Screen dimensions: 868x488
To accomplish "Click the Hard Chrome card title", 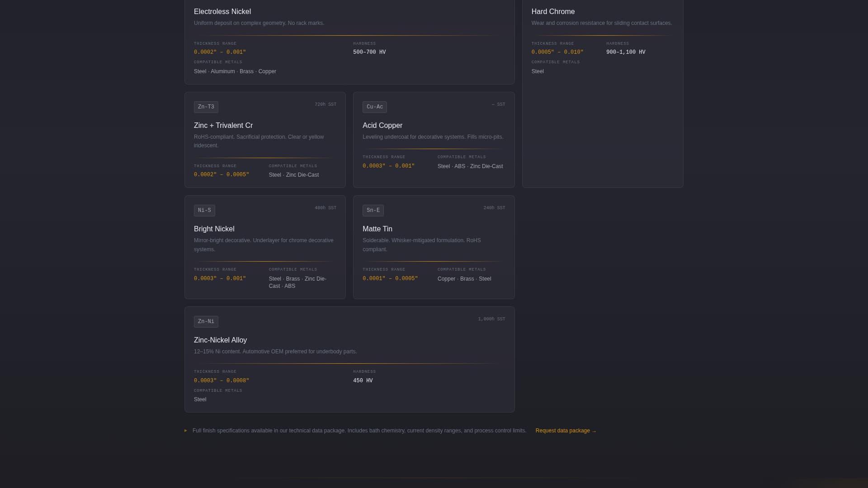I will [553, 12].
